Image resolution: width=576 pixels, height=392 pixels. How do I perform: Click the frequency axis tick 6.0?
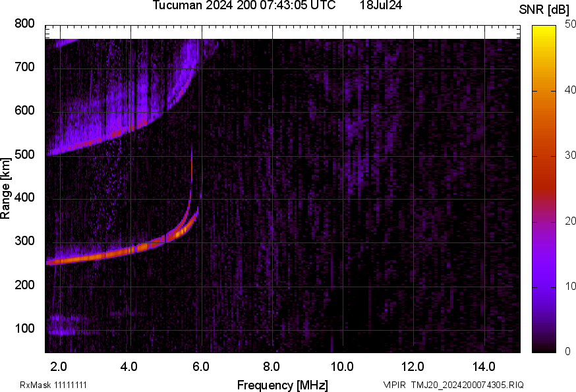[200, 366]
